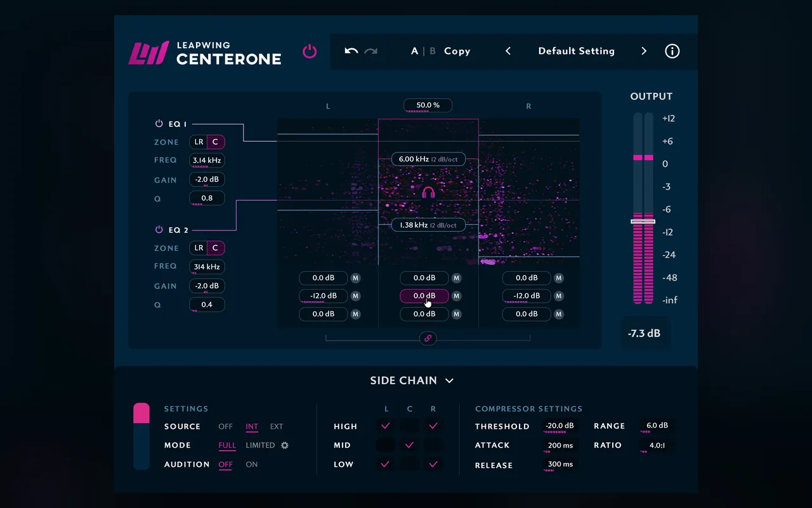Select source OFF
812x508 pixels.
226,427
